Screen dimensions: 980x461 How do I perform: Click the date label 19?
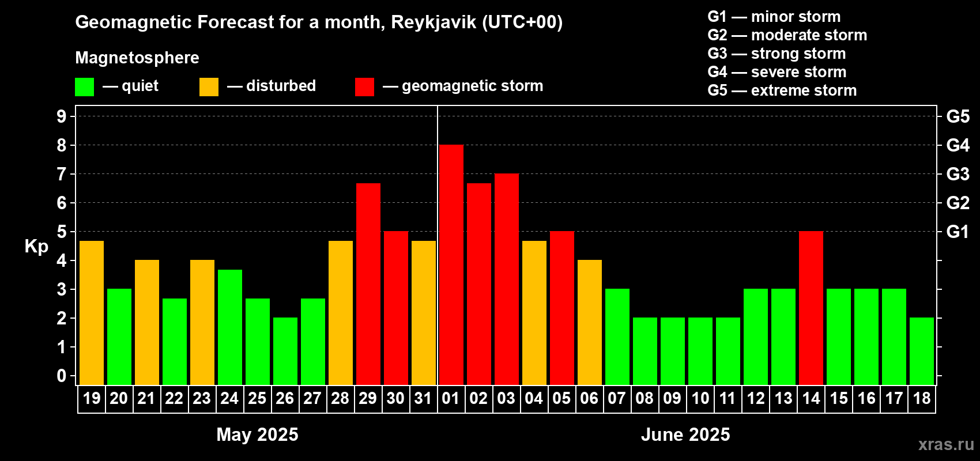click(x=92, y=399)
